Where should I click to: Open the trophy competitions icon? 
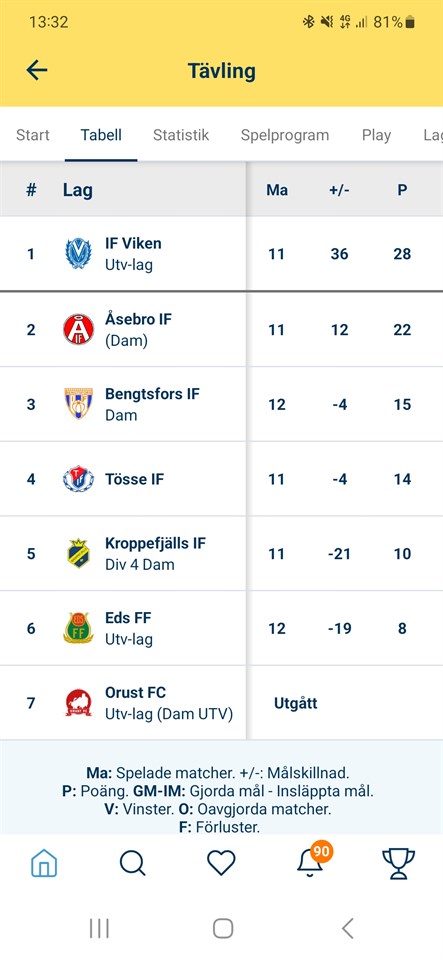pos(398,863)
